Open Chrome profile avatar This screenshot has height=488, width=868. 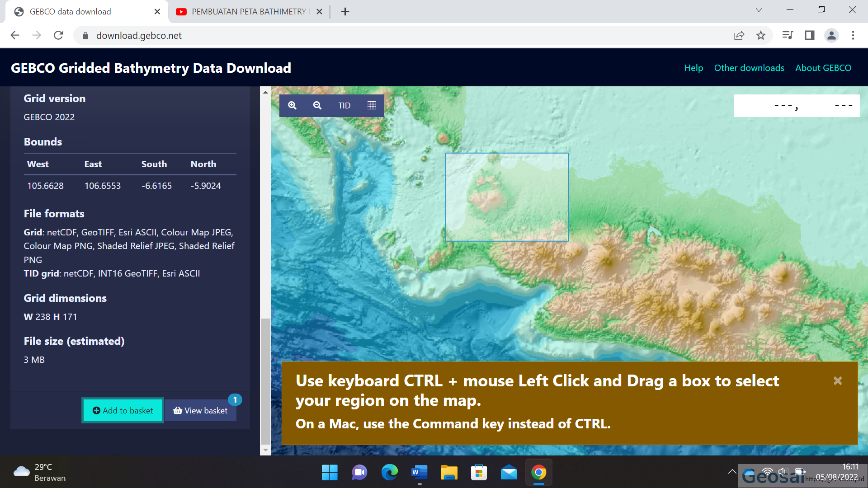(x=831, y=35)
